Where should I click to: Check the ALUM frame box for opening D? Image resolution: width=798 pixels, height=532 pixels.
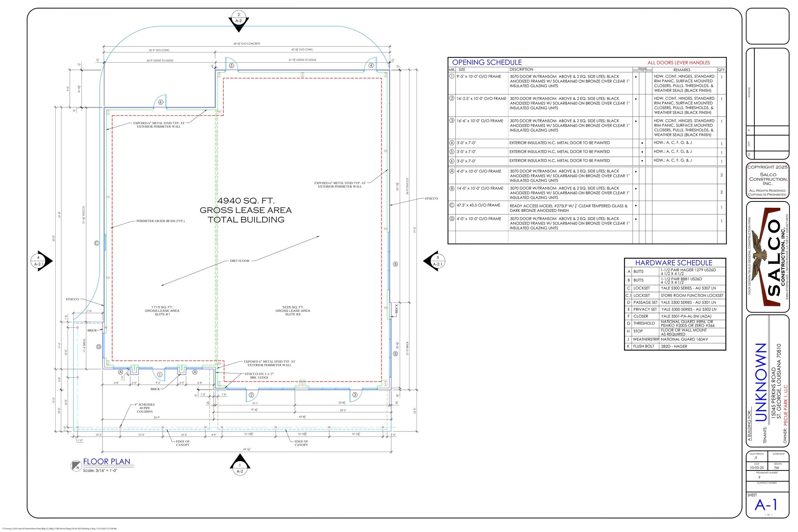point(636,219)
